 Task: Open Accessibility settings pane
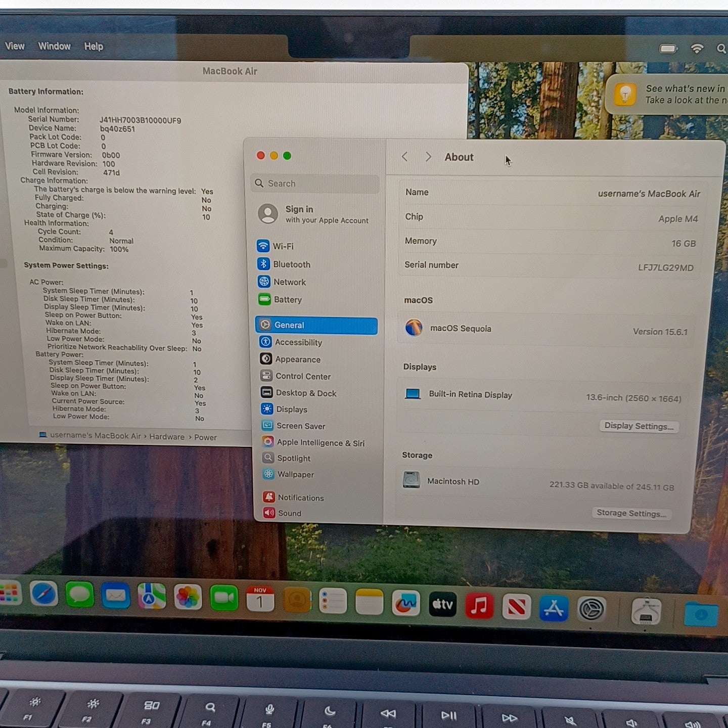(298, 342)
